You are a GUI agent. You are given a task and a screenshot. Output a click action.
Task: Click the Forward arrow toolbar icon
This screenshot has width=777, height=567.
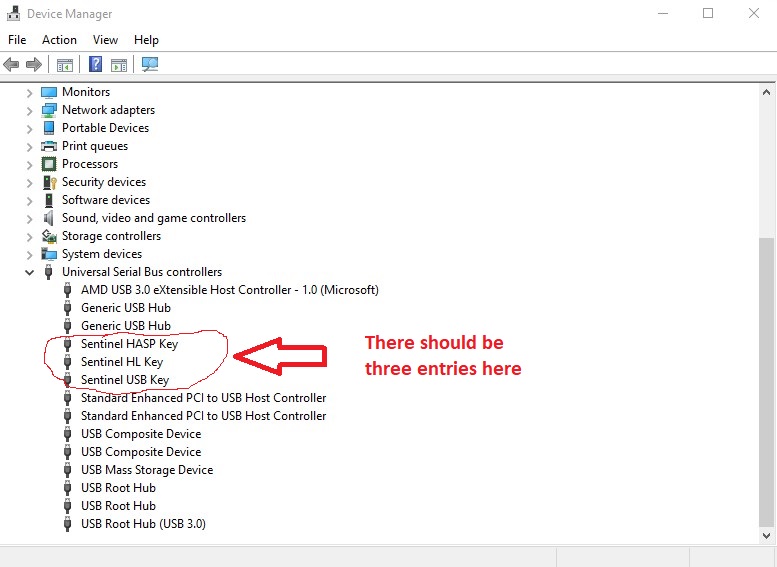tap(34, 64)
